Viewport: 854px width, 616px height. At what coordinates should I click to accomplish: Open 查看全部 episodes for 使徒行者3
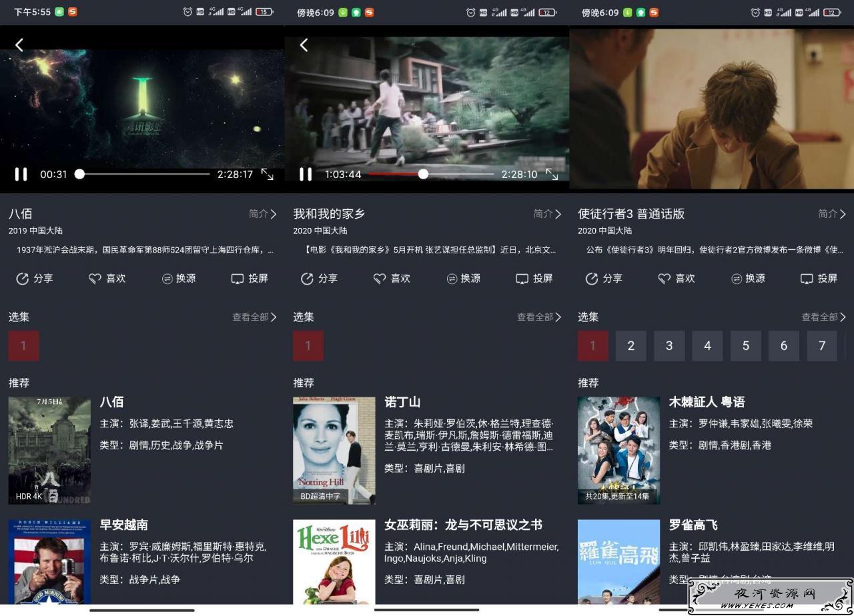824,317
